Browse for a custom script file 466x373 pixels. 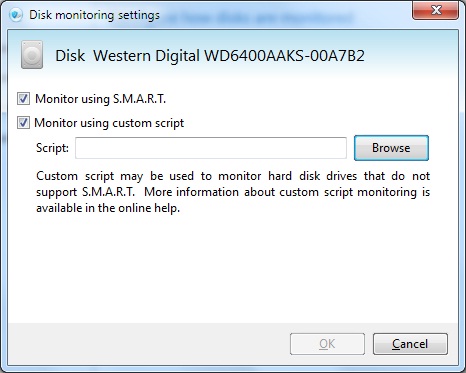coord(391,148)
